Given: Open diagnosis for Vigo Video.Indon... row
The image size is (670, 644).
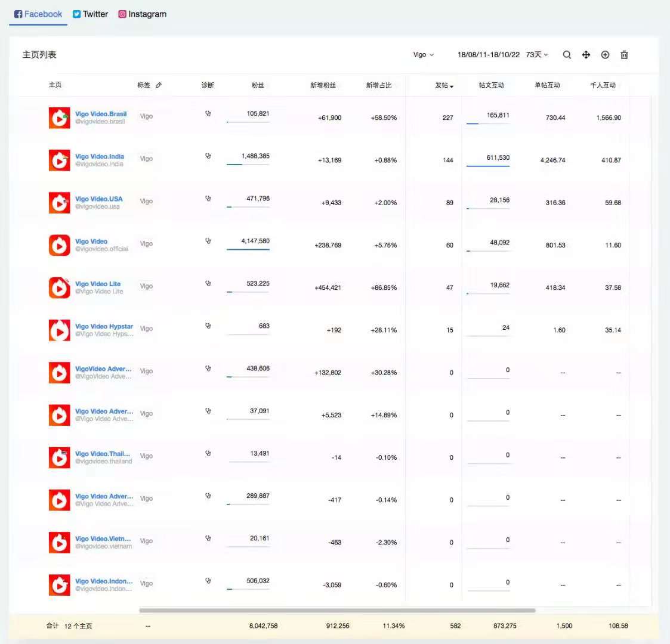Looking at the screenshot, I should (x=208, y=581).
